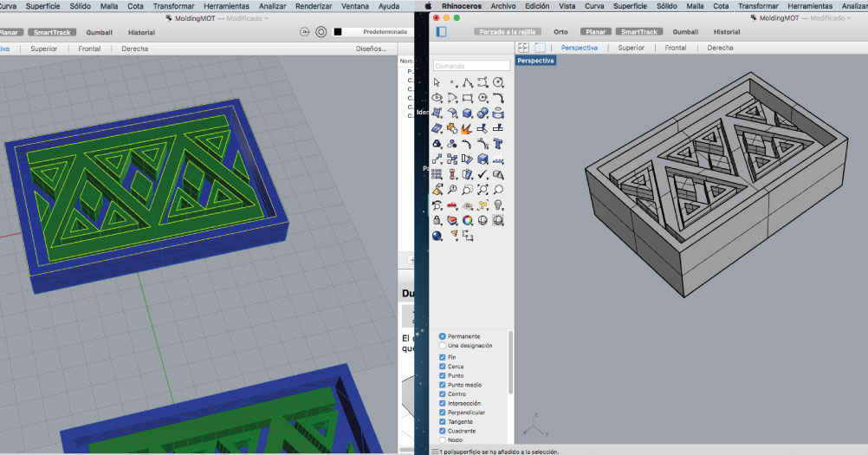This screenshot has height=455, width=868.
Task: Toggle SmartTrack in the left window
Action: click(x=52, y=32)
